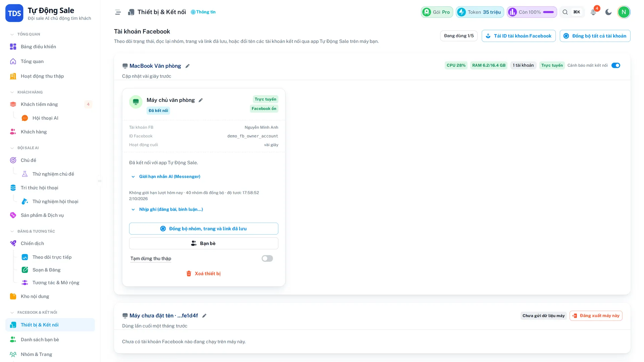Open Kho nội dung menu item
Viewport: 644px width, 362px height.
[x=50, y=296]
